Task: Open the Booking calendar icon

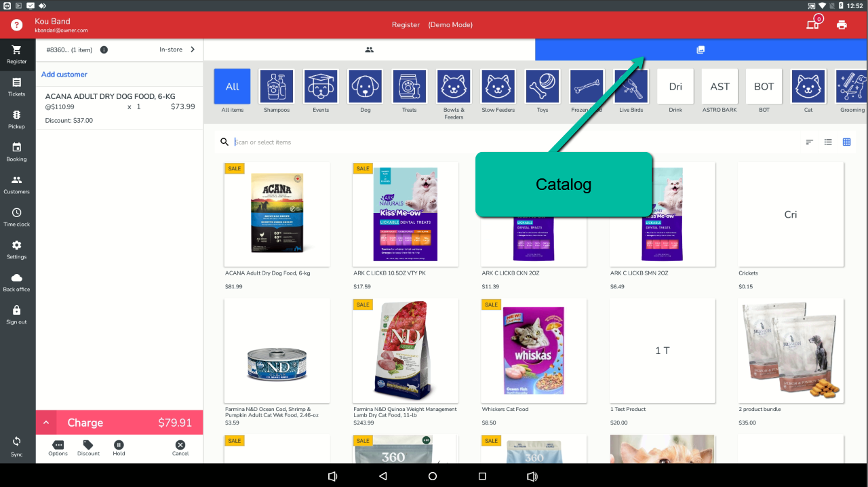Action: (17, 151)
